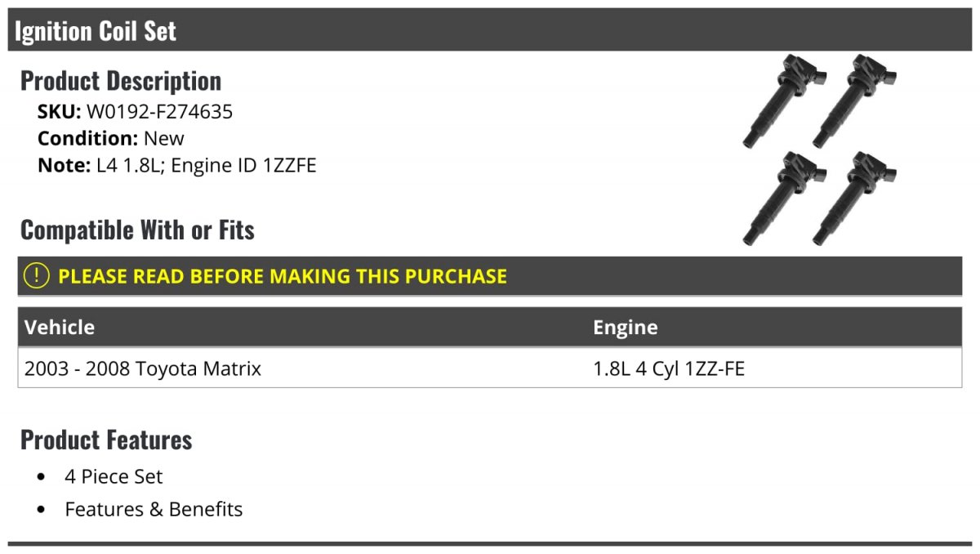Select the 2003 - 2008 Toyota Matrix row
This screenshot has width=980, height=554.
pos(490,369)
